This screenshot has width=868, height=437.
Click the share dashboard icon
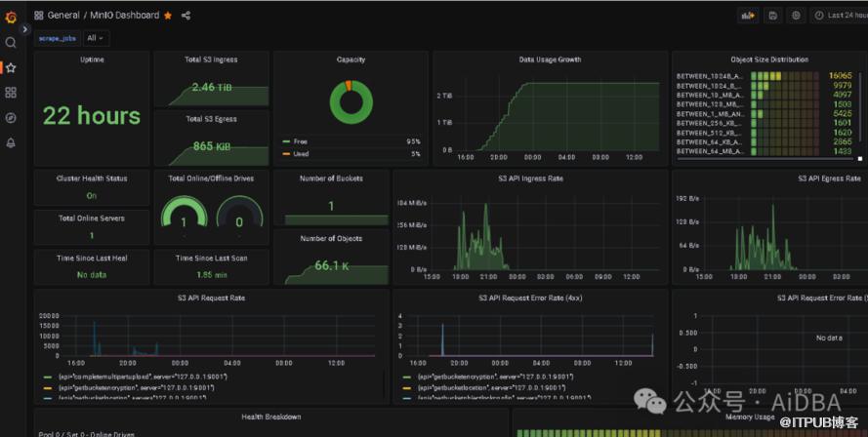click(186, 16)
